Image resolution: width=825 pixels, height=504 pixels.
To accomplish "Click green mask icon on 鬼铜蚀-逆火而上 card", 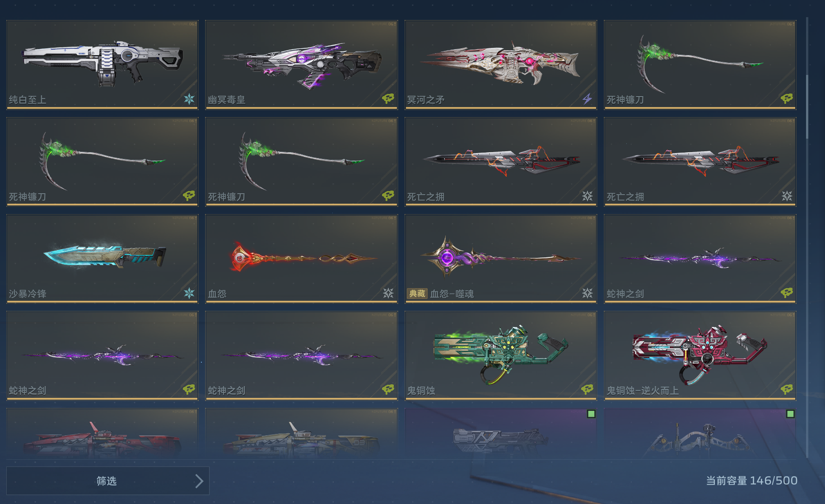I will click(787, 389).
